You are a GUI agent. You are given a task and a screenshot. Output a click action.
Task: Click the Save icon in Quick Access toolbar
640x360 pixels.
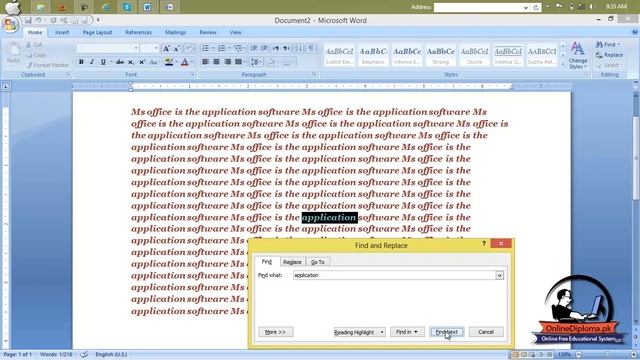click(x=28, y=20)
